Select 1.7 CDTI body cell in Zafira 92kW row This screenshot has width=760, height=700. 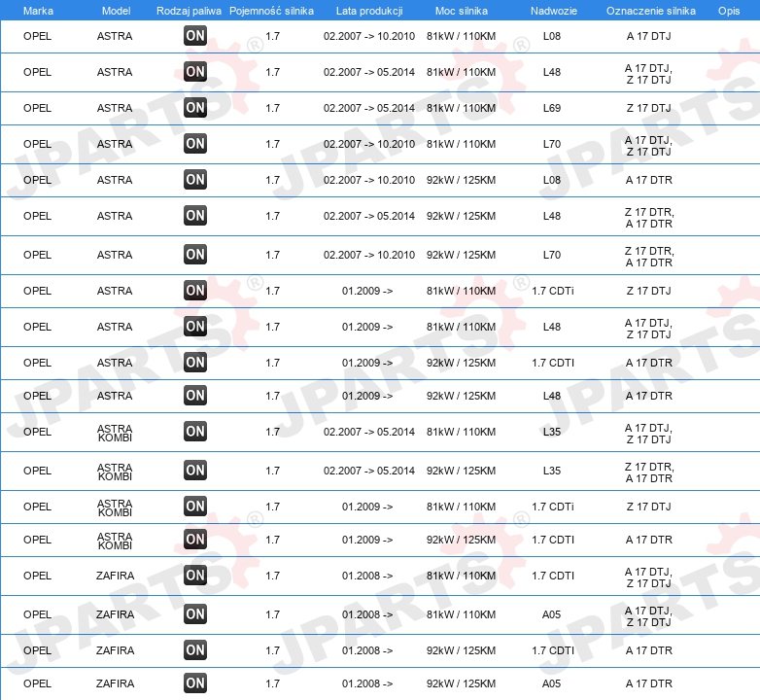pyautogui.click(x=553, y=650)
